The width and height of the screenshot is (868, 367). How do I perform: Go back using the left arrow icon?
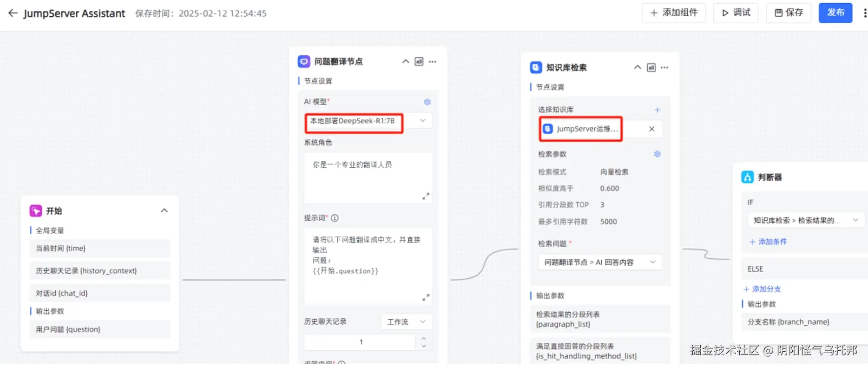tap(13, 13)
